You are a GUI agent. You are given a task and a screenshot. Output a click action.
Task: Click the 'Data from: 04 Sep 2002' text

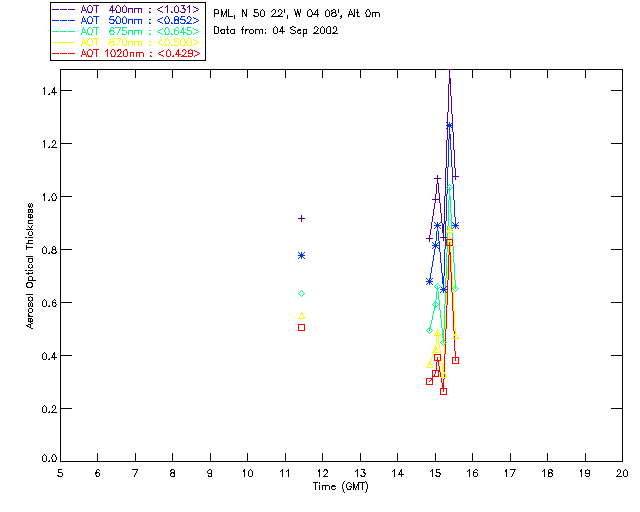click(x=276, y=31)
